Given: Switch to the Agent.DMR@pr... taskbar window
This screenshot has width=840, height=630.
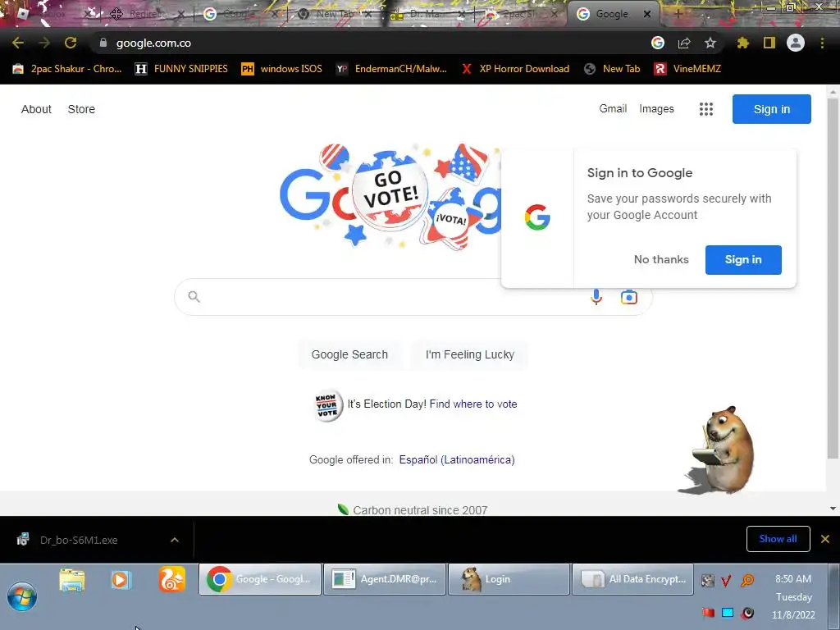Looking at the screenshot, I should point(385,579).
